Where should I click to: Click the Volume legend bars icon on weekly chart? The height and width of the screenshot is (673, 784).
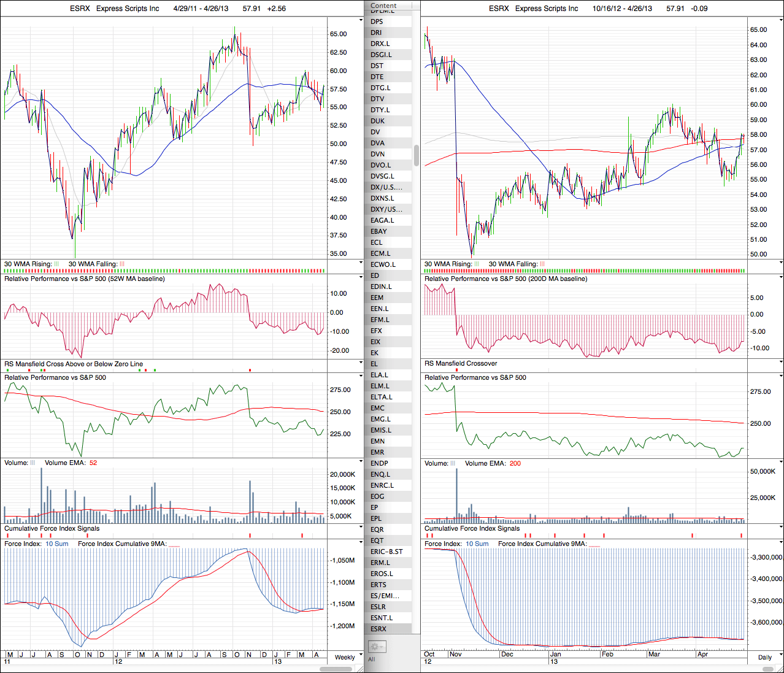pyautogui.click(x=33, y=463)
